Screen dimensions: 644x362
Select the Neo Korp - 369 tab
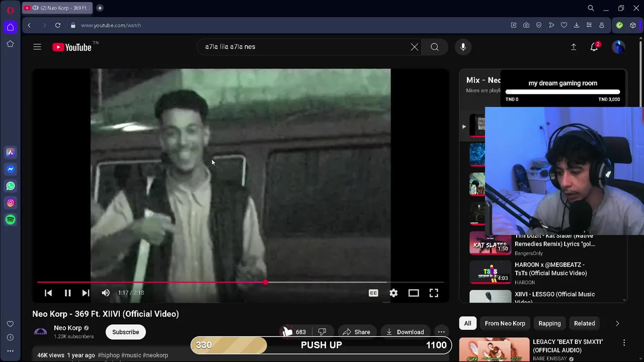57,8
